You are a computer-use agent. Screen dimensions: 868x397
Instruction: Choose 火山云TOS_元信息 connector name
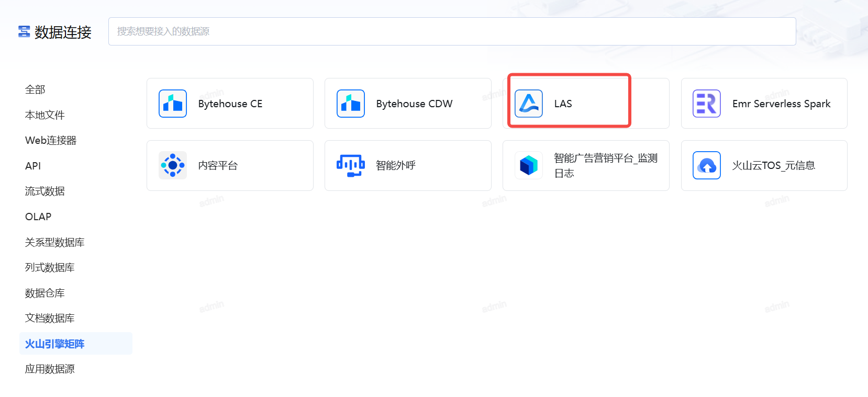point(773,165)
